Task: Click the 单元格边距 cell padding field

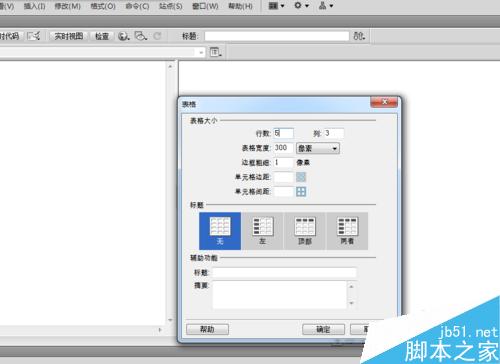Action: [283, 177]
